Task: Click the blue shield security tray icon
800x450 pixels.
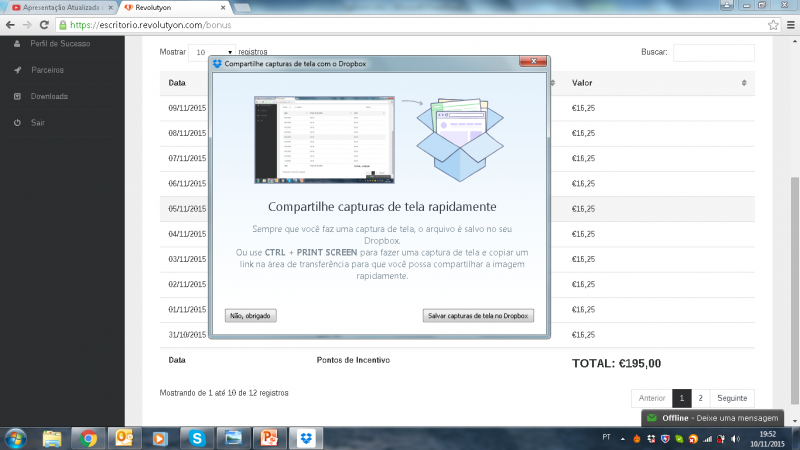Action: pos(665,439)
